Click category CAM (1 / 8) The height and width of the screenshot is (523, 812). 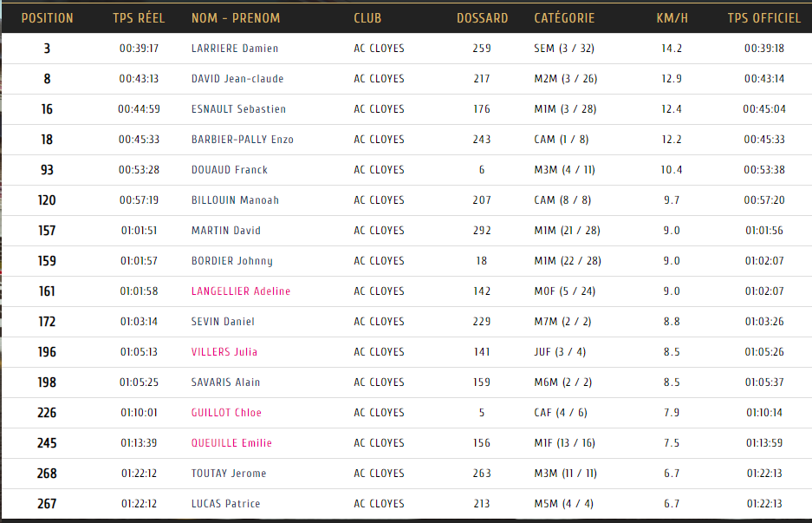[x=562, y=140]
